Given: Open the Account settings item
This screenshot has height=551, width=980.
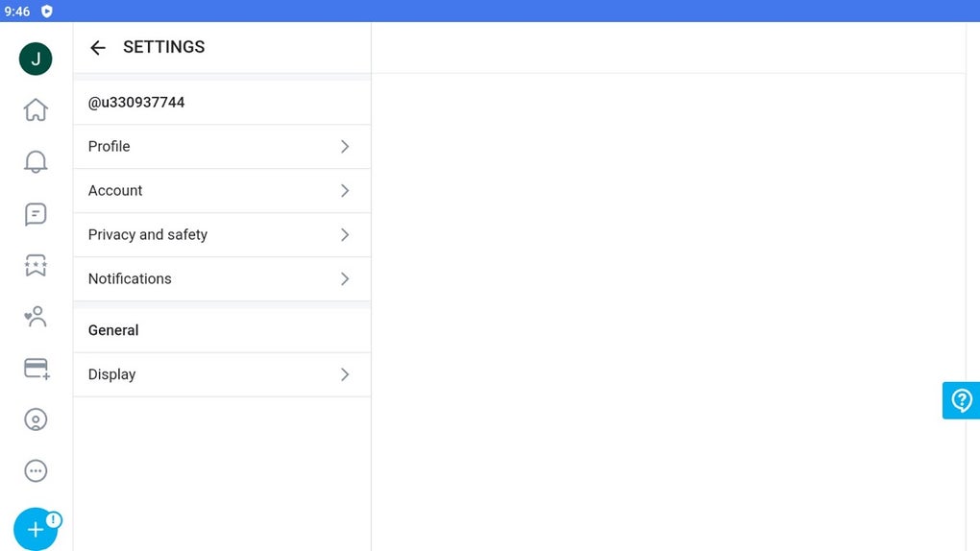Looking at the screenshot, I should [221, 191].
